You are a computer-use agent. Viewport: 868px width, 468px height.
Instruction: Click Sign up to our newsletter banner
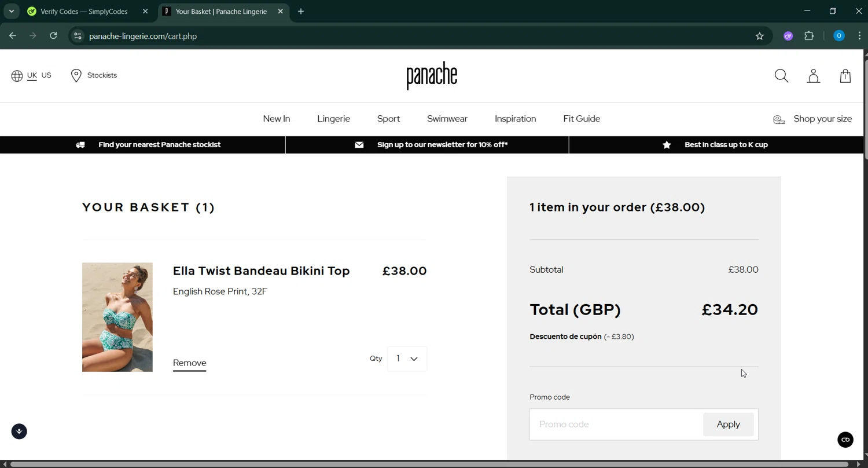[442, 145]
